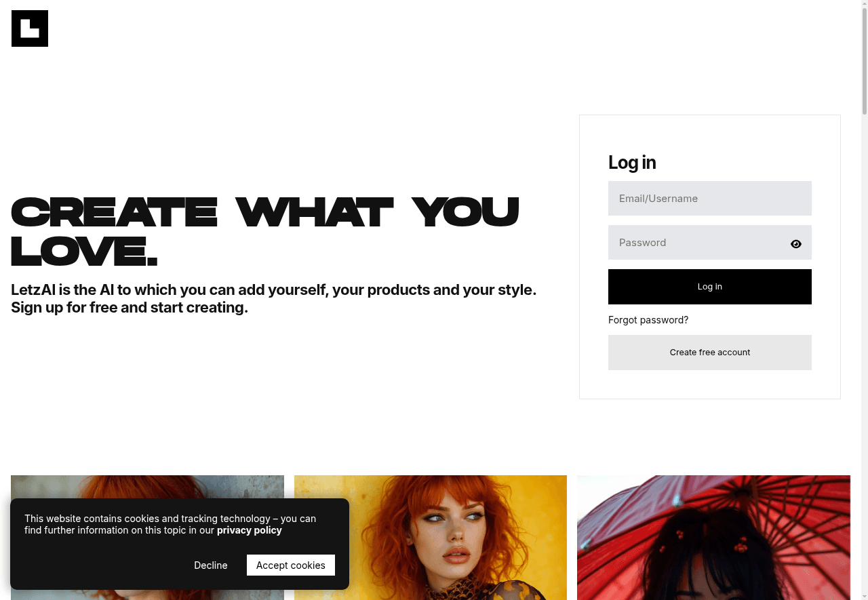
Task: Open the Forgot password? link
Action: (x=648, y=320)
